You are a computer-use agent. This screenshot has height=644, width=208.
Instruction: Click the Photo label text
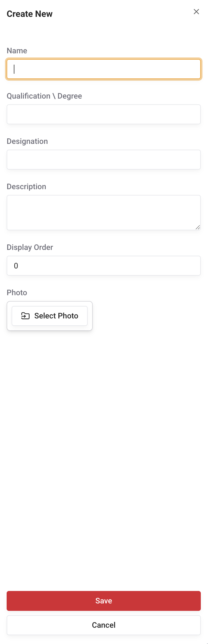point(17,293)
